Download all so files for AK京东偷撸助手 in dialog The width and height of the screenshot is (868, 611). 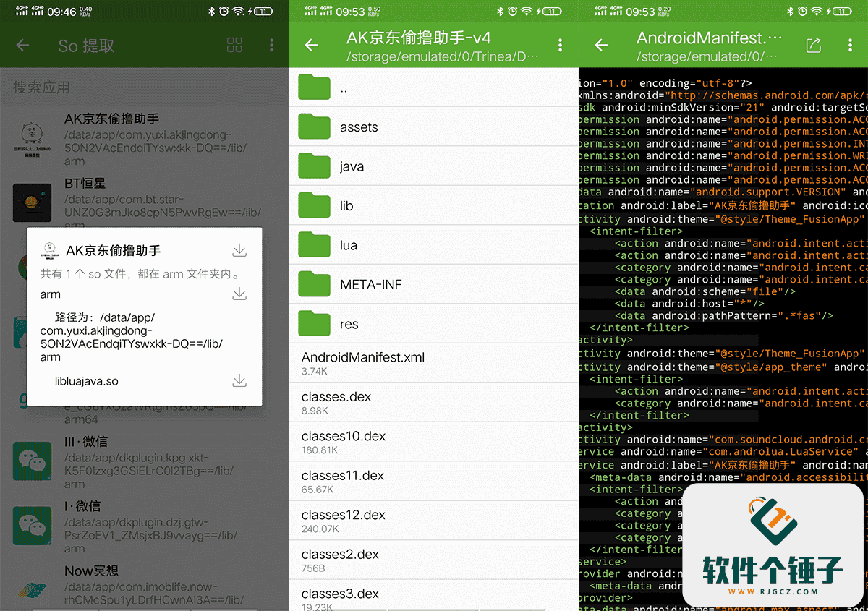pyautogui.click(x=239, y=250)
